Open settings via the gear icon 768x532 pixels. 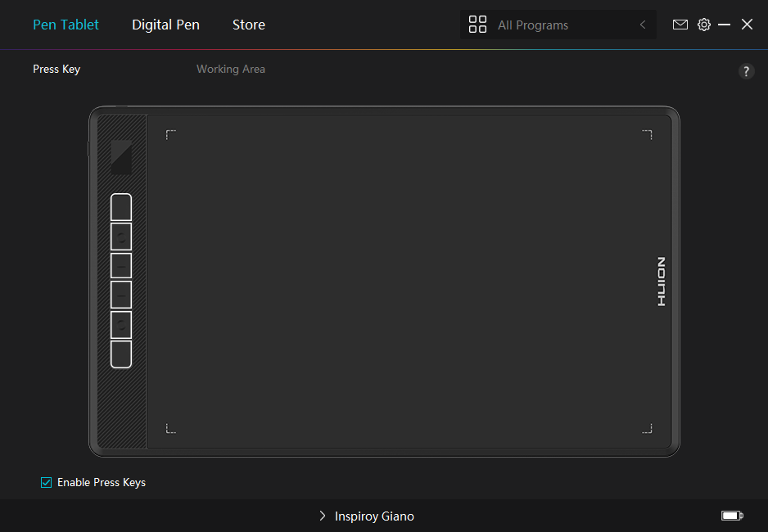(703, 25)
